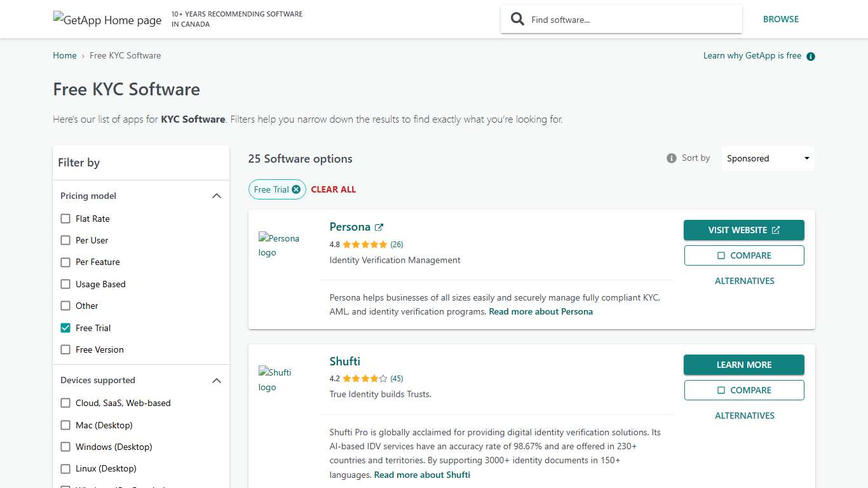
Task: Open the Sponsored sort dropdown
Action: tap(767, 158)
